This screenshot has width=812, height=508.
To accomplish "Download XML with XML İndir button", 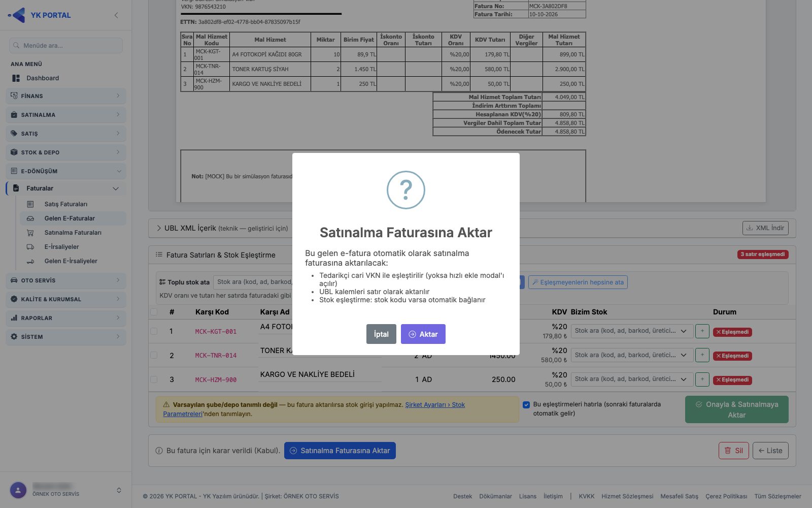I will coord(766,228).
